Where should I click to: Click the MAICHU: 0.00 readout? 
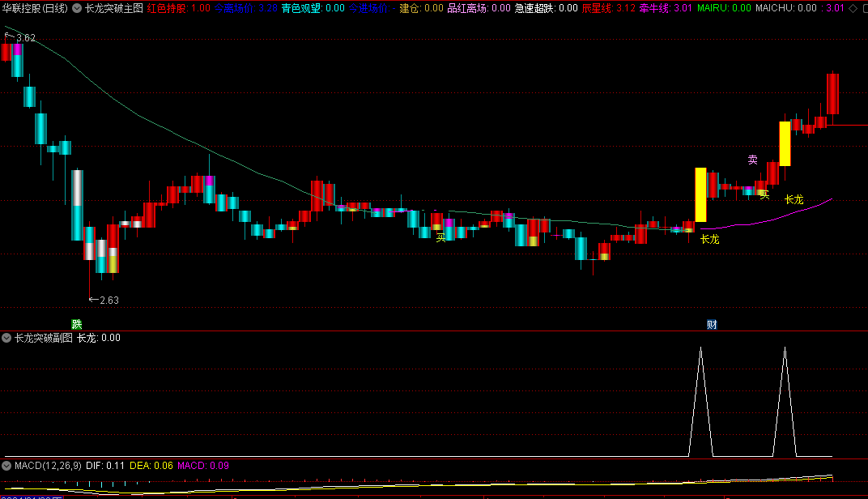786,8
